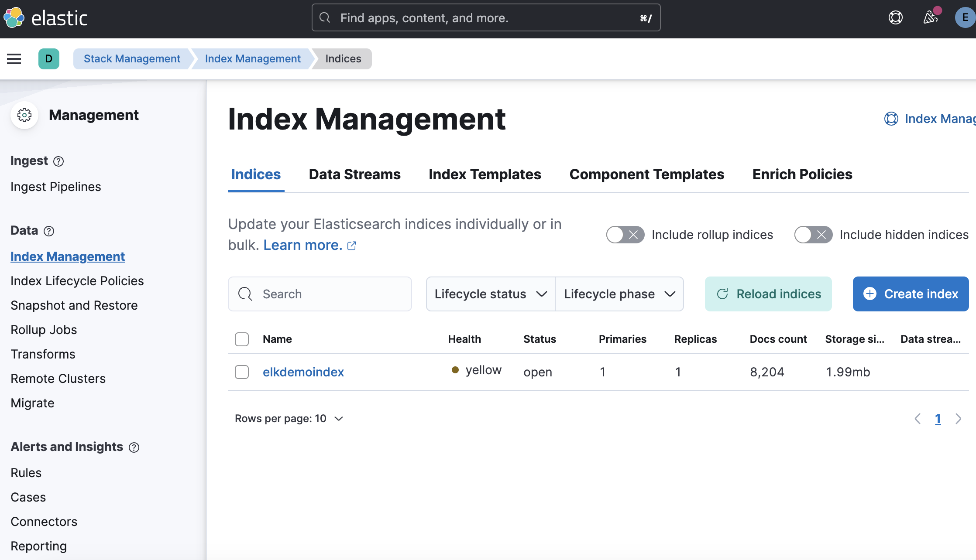Click the yellow health status cell
Viewport: 976px width, 560px height.
click(x=476, y=370)
